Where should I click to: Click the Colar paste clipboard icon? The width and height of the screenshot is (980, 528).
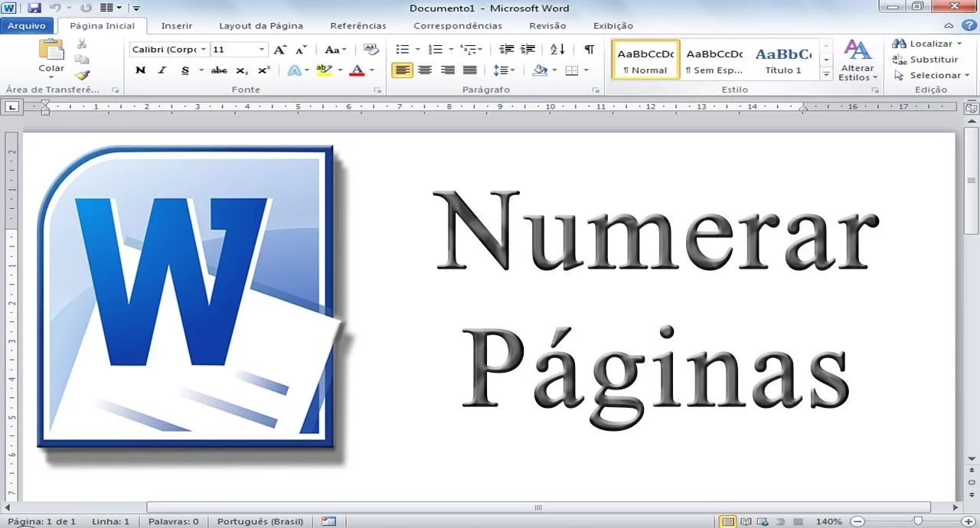(51, 49)
